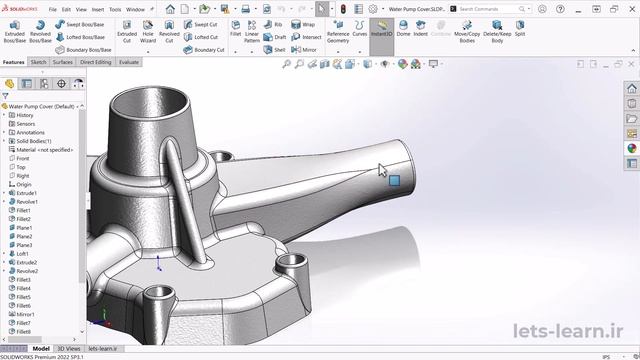Open the Insert menu

(x=98, y=9)
